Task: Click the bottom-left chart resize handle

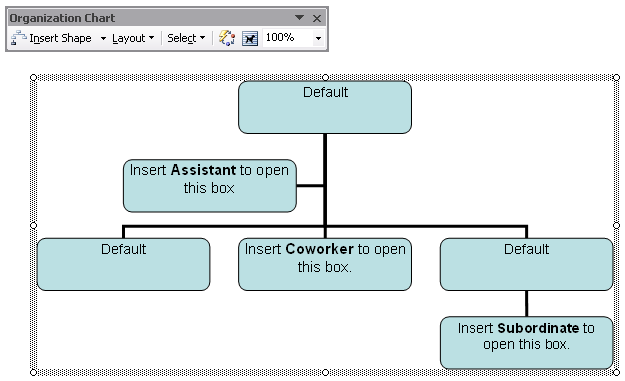Action: 33,373
